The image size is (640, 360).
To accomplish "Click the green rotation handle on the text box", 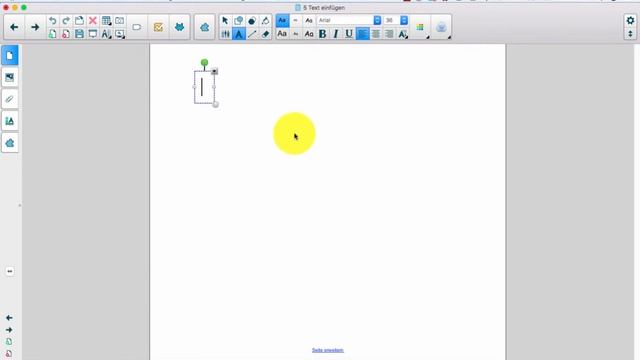I will tap(204, 62).
